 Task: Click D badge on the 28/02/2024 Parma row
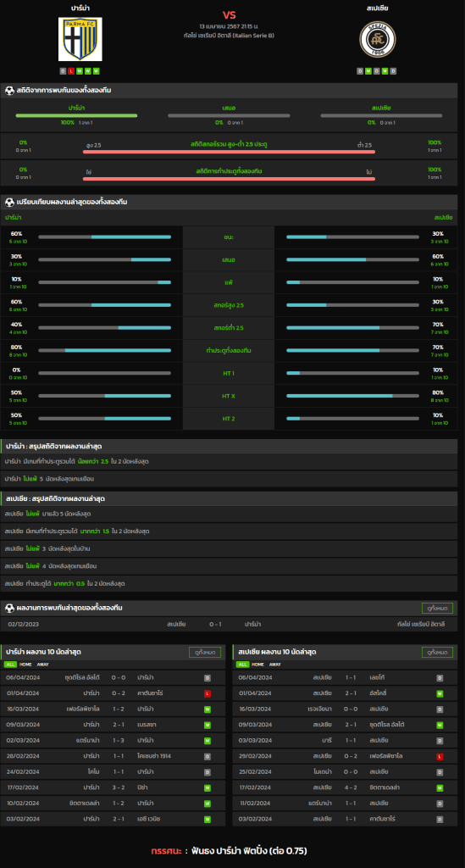click(208, 756)
